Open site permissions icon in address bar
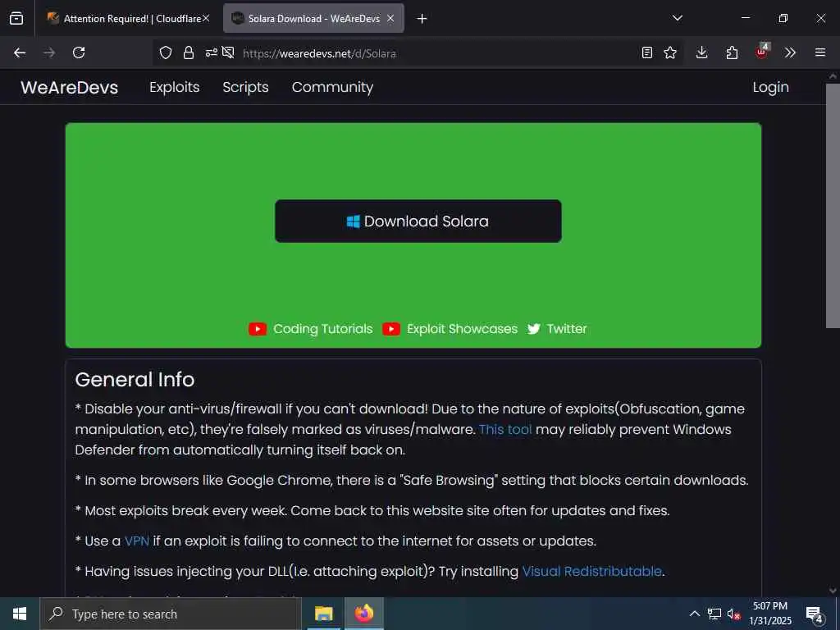The width and height of the screenshot is (840, 630). click(211, 52)
